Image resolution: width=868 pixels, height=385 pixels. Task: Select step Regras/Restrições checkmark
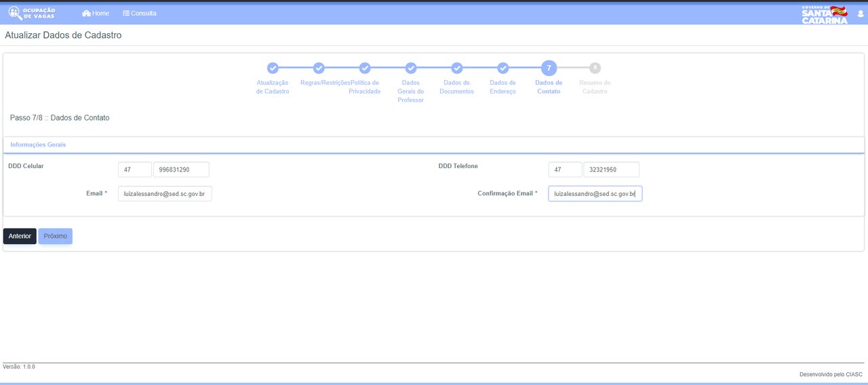[x=319, y=68]
